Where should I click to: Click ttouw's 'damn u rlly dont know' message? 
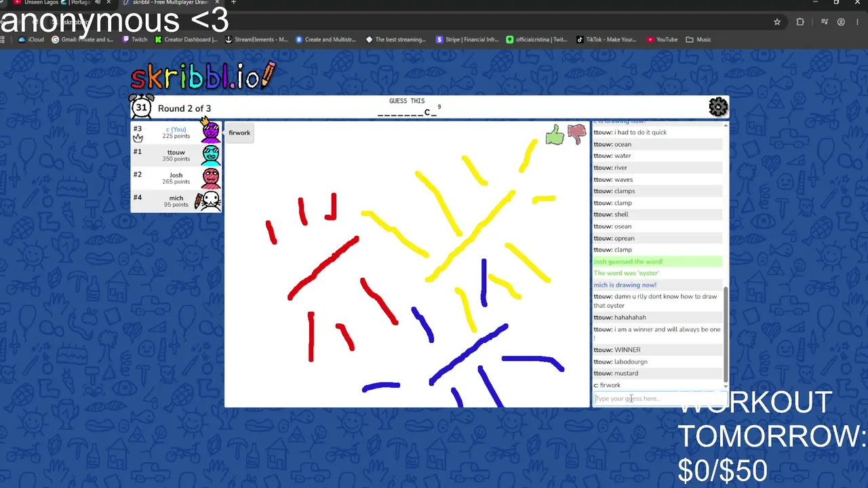pyautogui.click(x=656, y=301)
